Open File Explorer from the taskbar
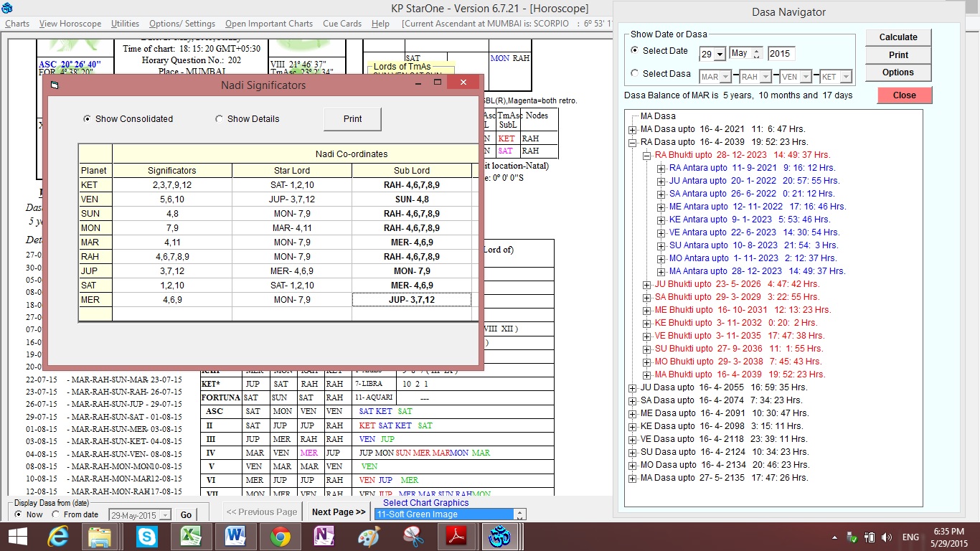 tap(98, 536)
